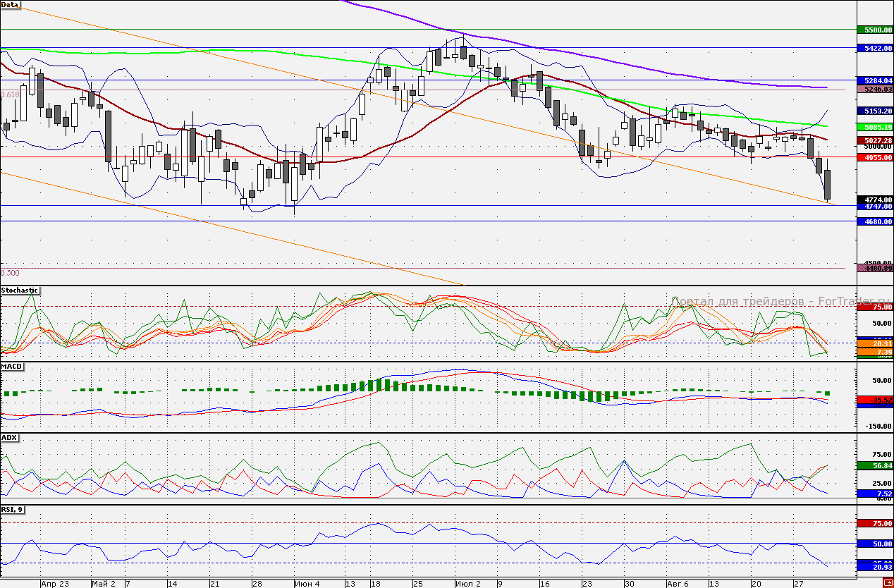
Task: Click the 0.500 Fibonacci level label
Action: click(x=11, y=273)
